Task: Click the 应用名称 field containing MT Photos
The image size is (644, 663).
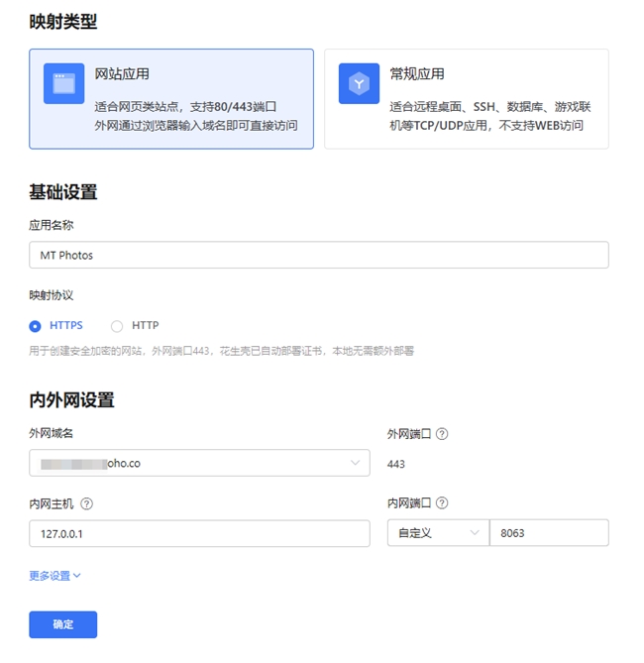Action: click(318, 256)
